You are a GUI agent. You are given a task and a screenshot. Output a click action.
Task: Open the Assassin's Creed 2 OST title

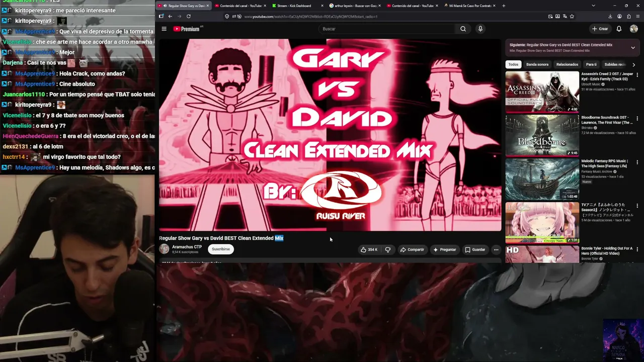point(607,76)
